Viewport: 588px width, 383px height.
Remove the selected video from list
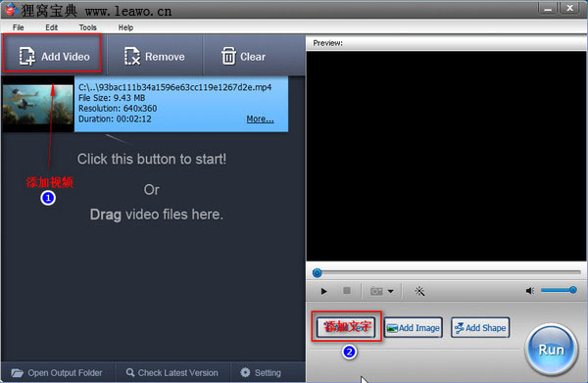[155, 56]
